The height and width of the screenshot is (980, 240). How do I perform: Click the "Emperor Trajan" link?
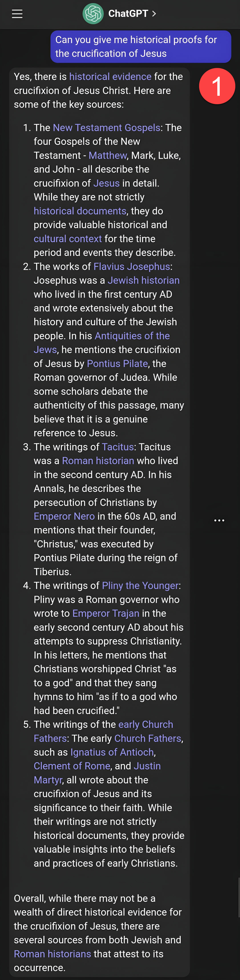(105, 613)
